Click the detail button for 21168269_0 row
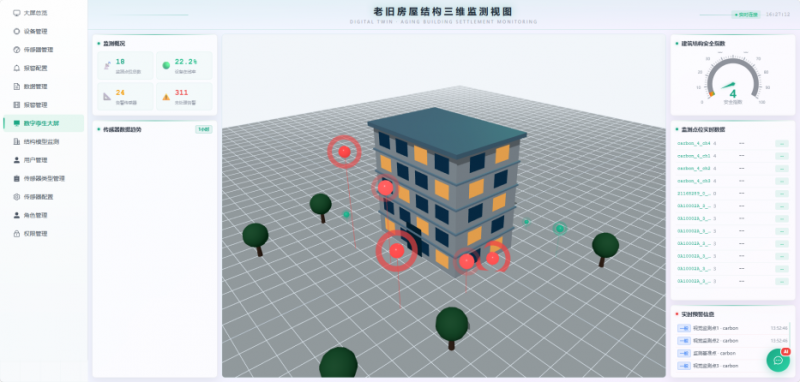 click(x=782, y=193)
